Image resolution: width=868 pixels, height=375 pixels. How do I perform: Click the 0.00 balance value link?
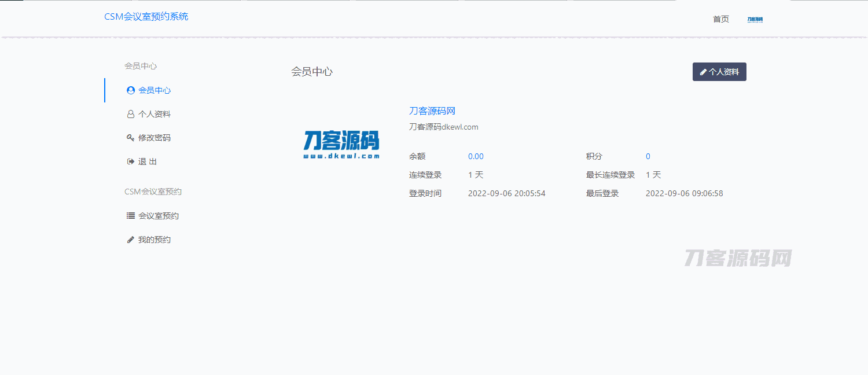(x=476, y=156)
